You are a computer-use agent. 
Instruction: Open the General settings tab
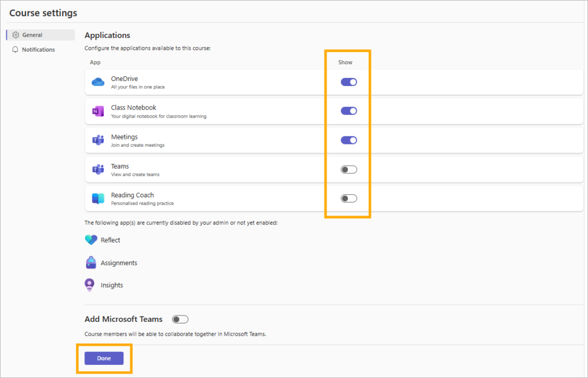point(41,35)
